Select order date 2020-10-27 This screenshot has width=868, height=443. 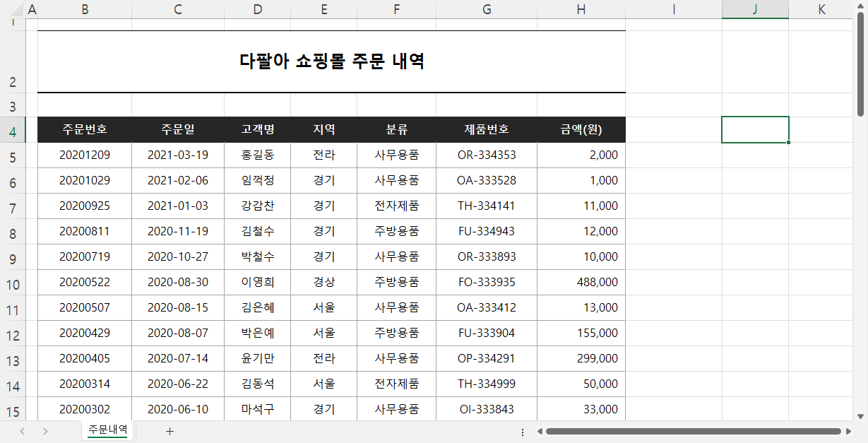click(178, 257)
